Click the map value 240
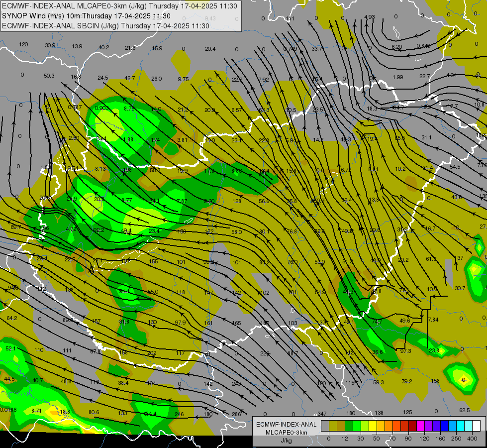Image resolution: width=487 pixels, height=448 pixels. pyautogui.click(x=236, y=384)
